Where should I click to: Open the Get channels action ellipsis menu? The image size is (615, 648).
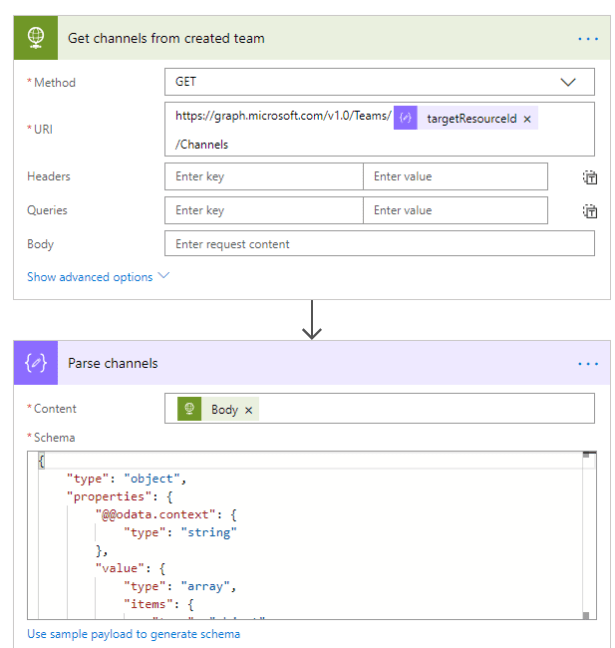(x=587, y=39)
